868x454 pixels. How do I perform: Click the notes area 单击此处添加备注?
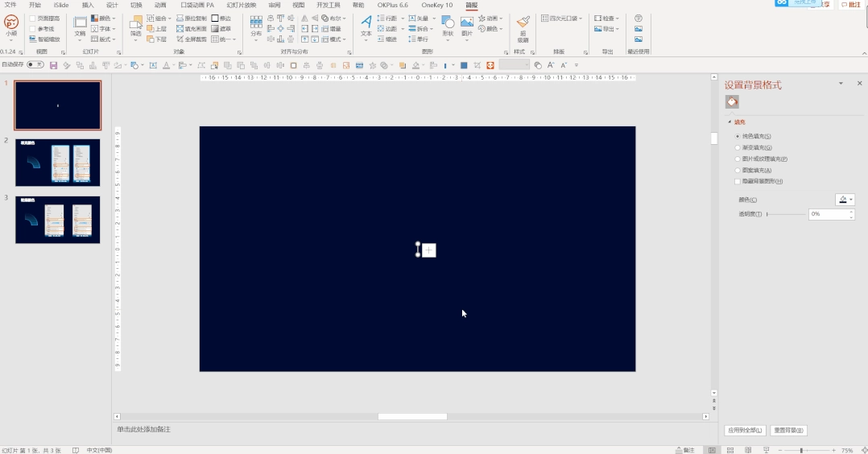tap(143, 429)
